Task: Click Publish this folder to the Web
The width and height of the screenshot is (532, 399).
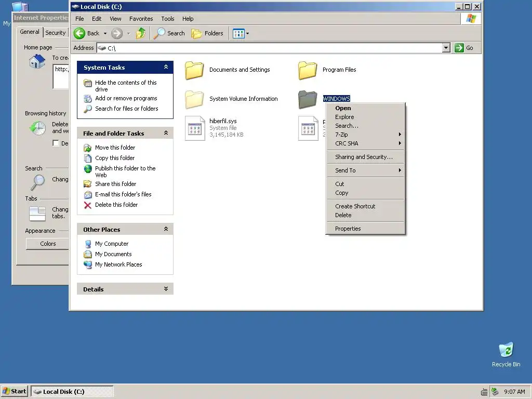Action: [125, 171]
